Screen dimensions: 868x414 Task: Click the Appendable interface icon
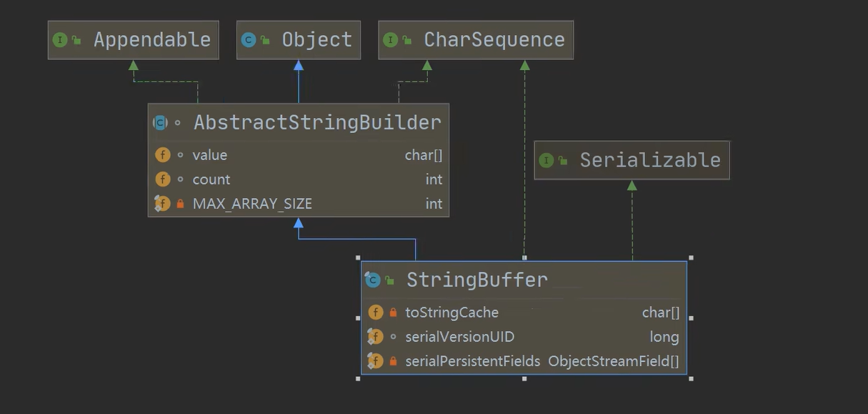click(60, 40)
